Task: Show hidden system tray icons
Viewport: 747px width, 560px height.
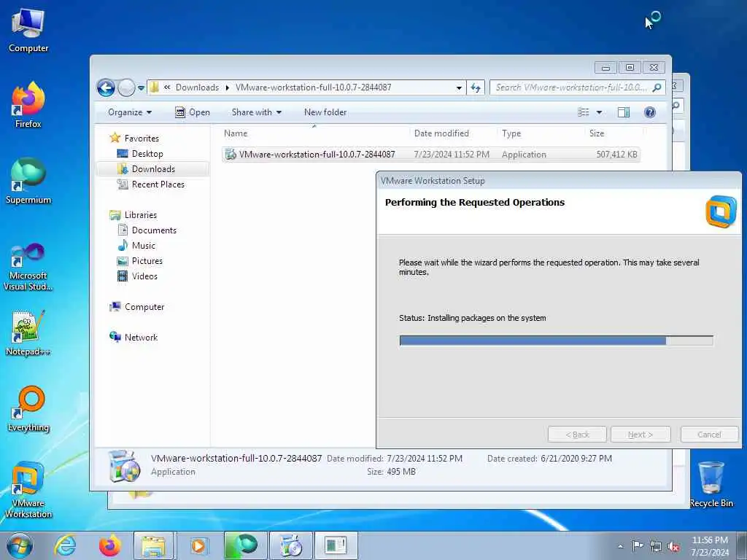Action: point(620,546)
